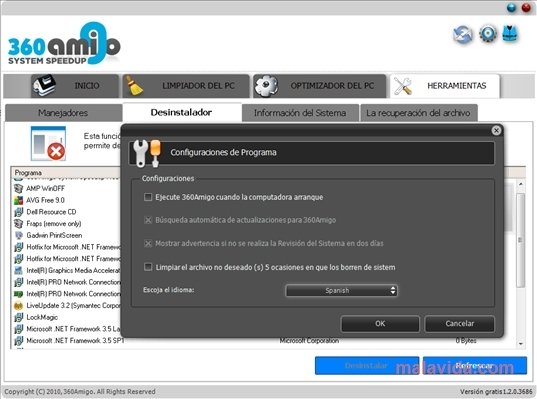
Task: Click the Microsoft .NET Framework 3.5 SP1 icon
Action: (x=18, y=341)
